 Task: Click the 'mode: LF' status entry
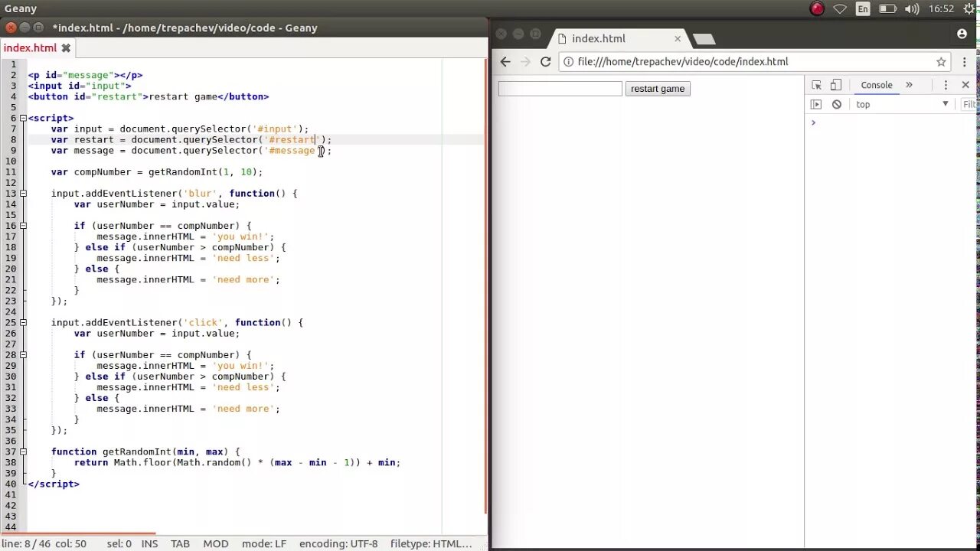(264, 543)
